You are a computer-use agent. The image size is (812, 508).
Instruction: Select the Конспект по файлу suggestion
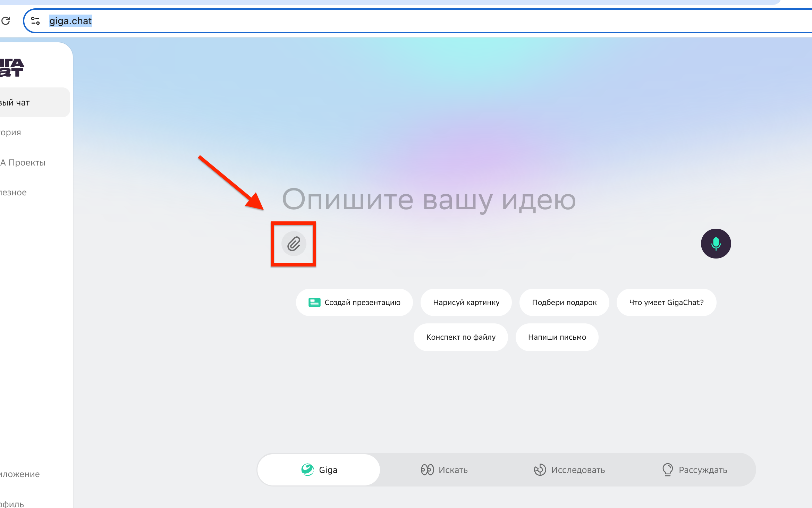[461, 337]
